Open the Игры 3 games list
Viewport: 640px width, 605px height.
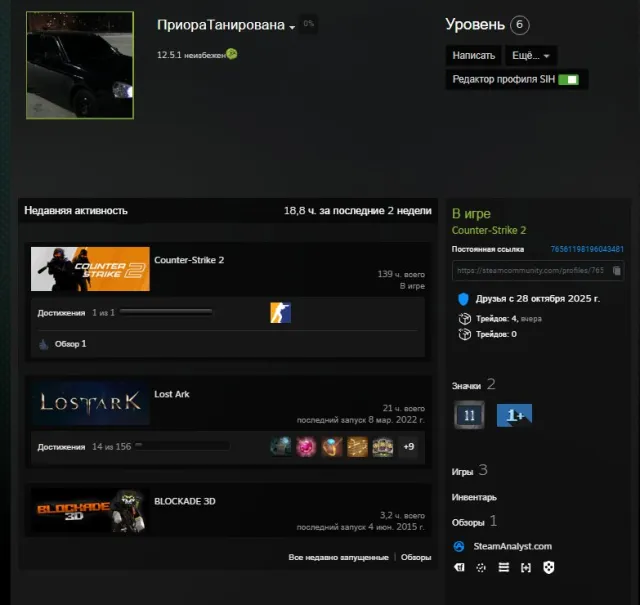pos(469,471)
